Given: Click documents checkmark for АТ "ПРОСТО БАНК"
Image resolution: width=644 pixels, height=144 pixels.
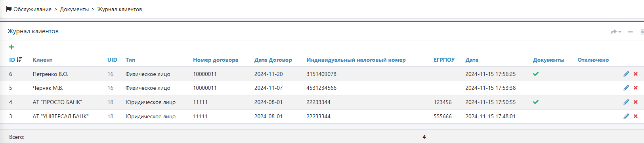Looking at the screenshot, I should coord(536,102).
